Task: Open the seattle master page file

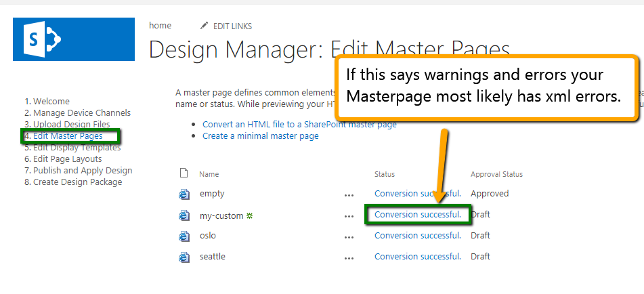Action: (x=213, y=256)
